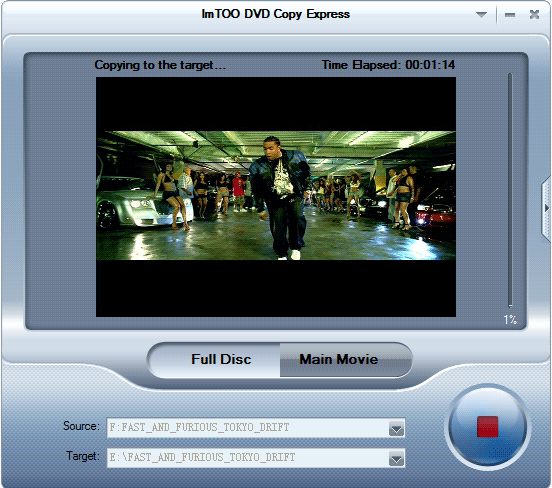Open the Source drive dropdown arrow
Image resolution: width=552 pixels, height=488 pixels.
pos(396,429)
